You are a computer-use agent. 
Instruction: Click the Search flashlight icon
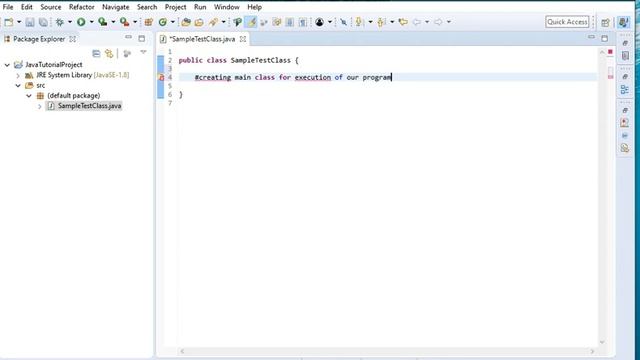[x=213, y=22]
